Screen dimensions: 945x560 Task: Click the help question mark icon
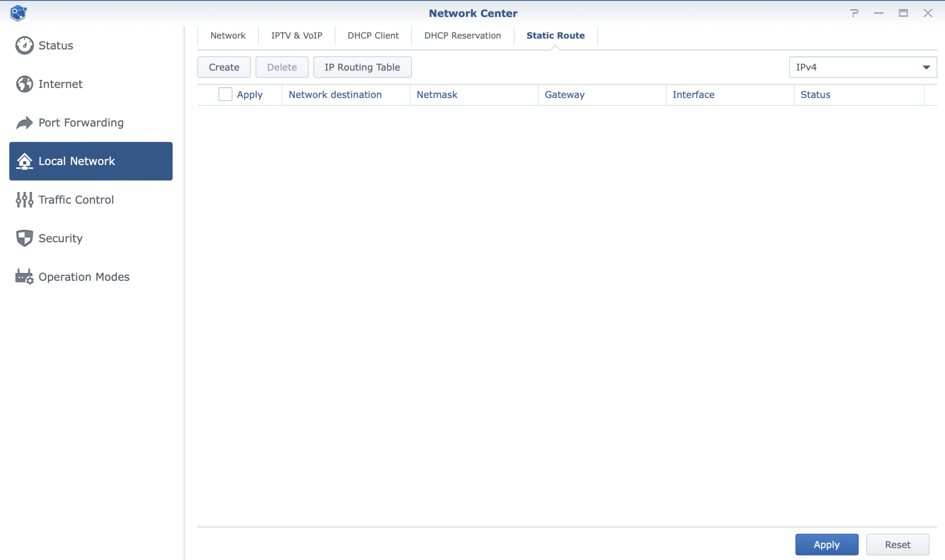tap(854, 13)
